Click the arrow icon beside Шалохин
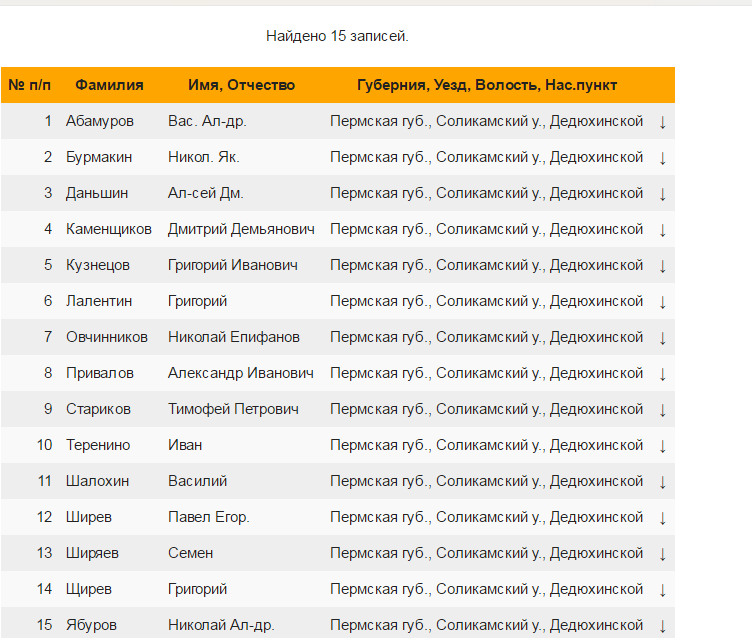This screenshot has height=638, width=752. (x=662, y=482)
